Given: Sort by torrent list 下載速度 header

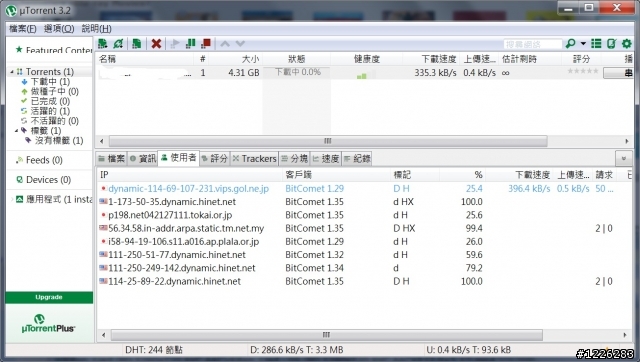Looking at the screenshot, I should click(431, 59).
